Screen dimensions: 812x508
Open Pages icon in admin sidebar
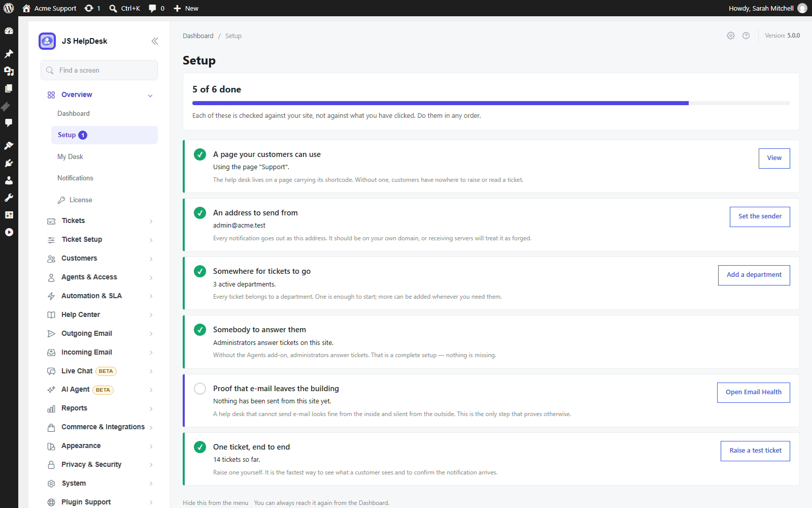click(9, 88)
